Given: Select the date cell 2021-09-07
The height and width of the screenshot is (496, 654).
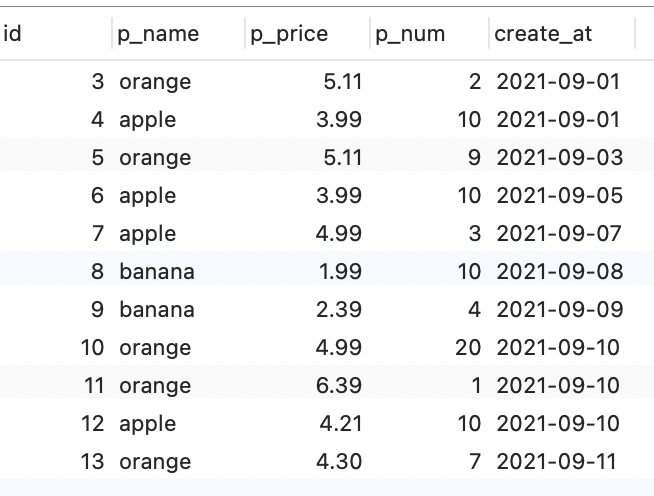Looking at the screenshot, I should click(x=559, y=234).
